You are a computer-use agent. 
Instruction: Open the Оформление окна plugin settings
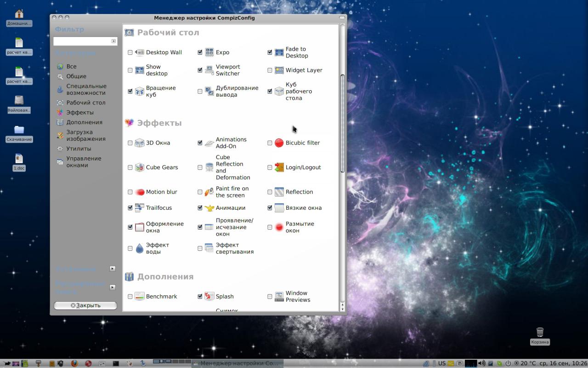[159, 227]
